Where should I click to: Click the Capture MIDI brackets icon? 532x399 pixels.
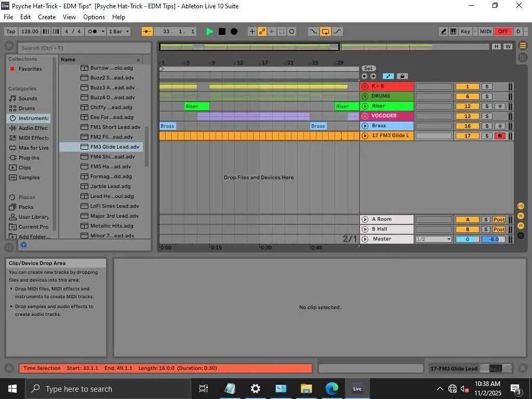click(282, 32)
